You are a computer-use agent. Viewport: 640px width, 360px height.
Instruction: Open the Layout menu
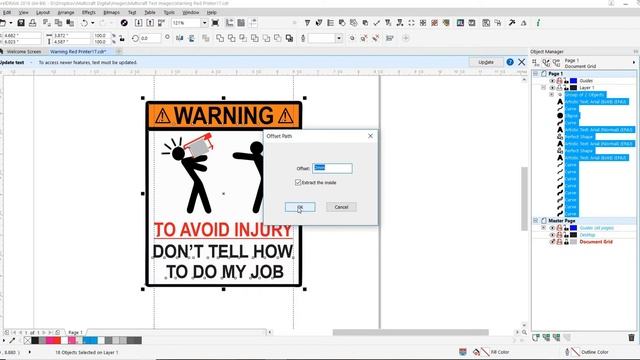(43, 13)
